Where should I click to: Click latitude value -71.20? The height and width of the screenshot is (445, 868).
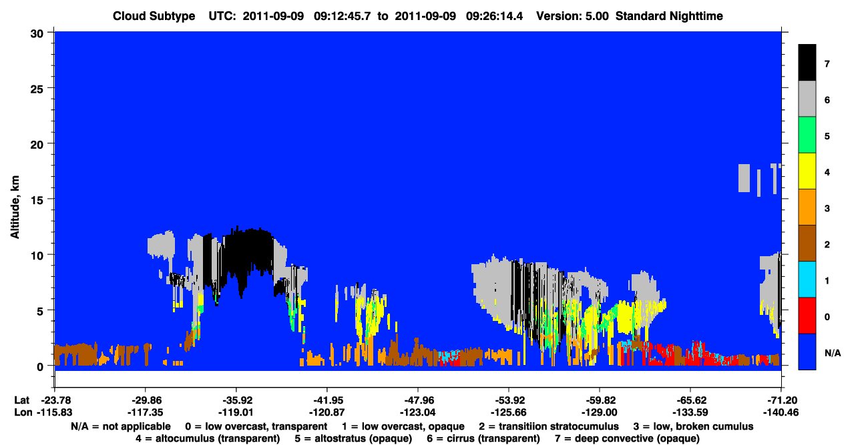coord(781,400)
